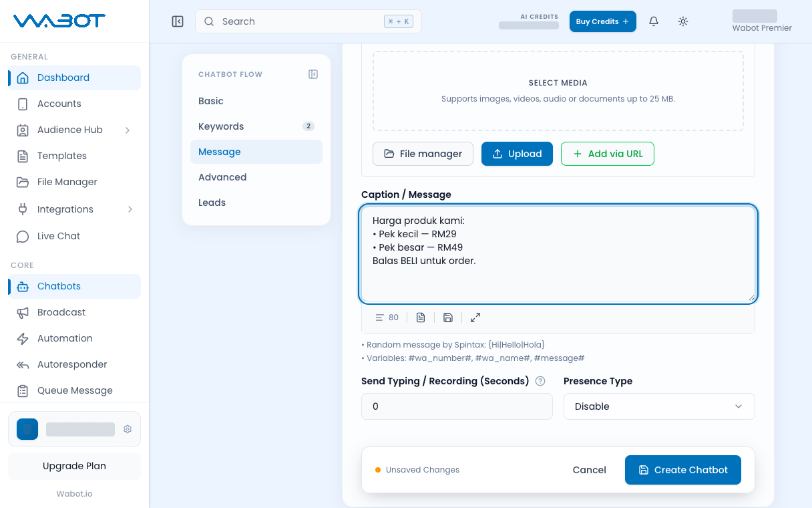
Task: Click the textarea resize handle corner
Action: 751,297
